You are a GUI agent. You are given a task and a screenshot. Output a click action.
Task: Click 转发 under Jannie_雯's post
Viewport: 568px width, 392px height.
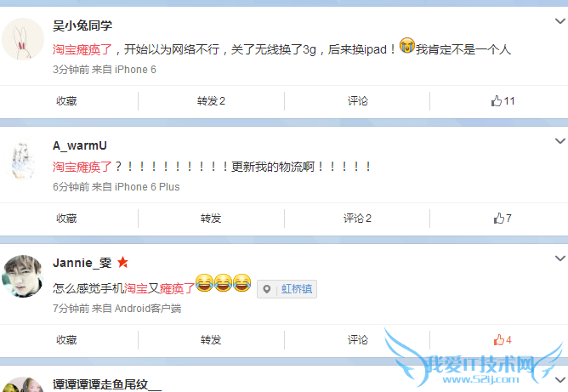pos(211,340)
